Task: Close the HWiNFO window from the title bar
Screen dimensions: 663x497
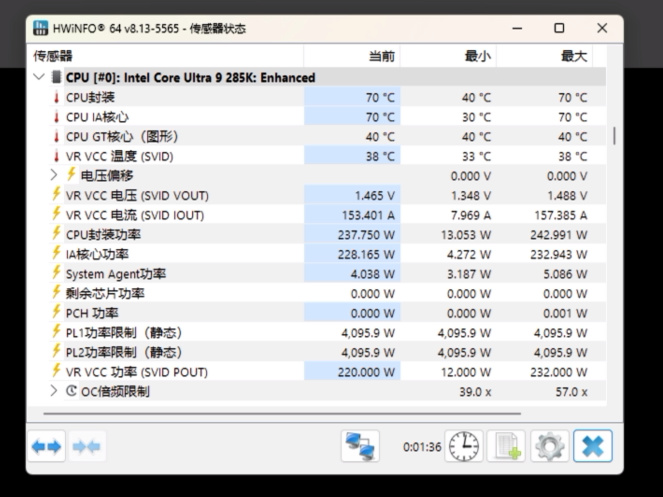Action: pyautogui.click(x=602, y=28)
